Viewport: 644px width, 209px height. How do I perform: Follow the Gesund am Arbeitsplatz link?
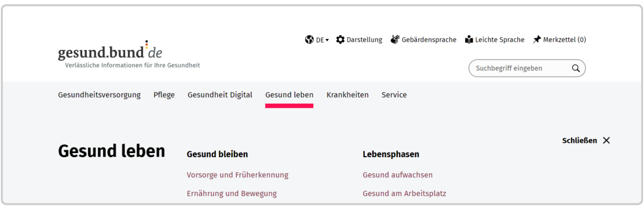(404, 193)
